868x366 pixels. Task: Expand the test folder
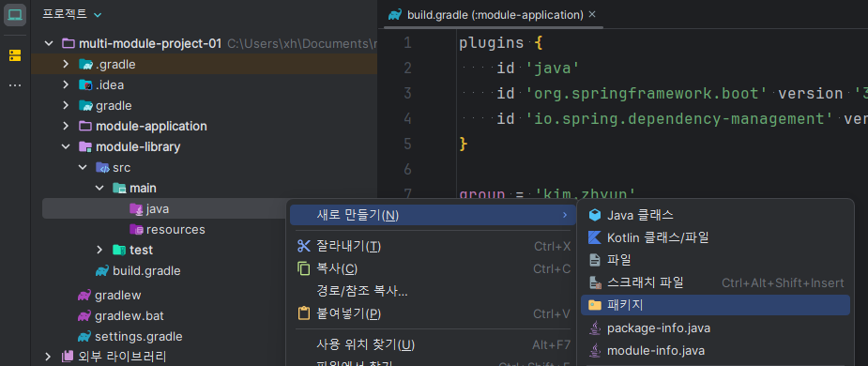[99, 250]
